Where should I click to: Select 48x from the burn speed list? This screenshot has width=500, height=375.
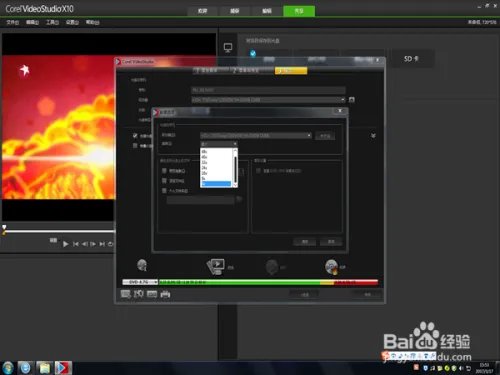[x=204, y=151]
